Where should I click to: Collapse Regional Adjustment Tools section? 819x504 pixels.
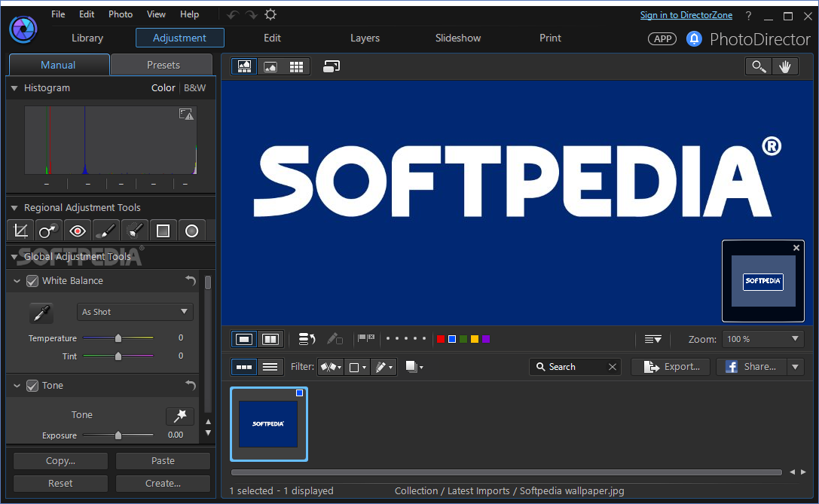pos(14,208)
